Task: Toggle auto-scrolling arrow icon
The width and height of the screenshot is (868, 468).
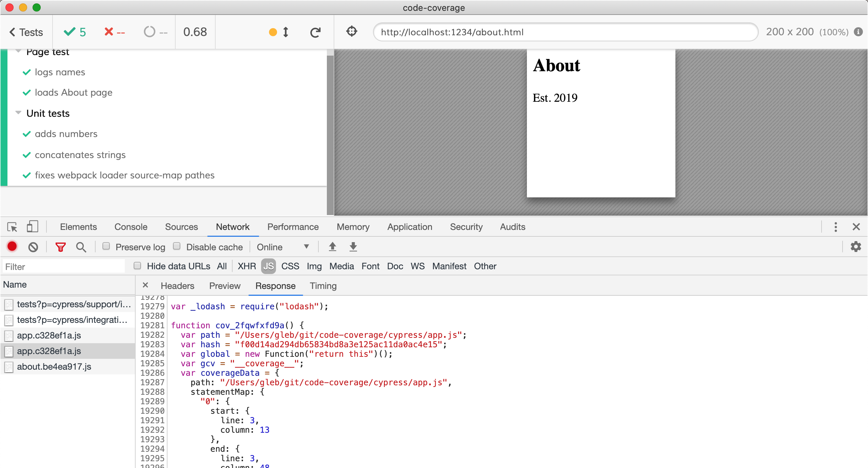Action: [285, 32]
